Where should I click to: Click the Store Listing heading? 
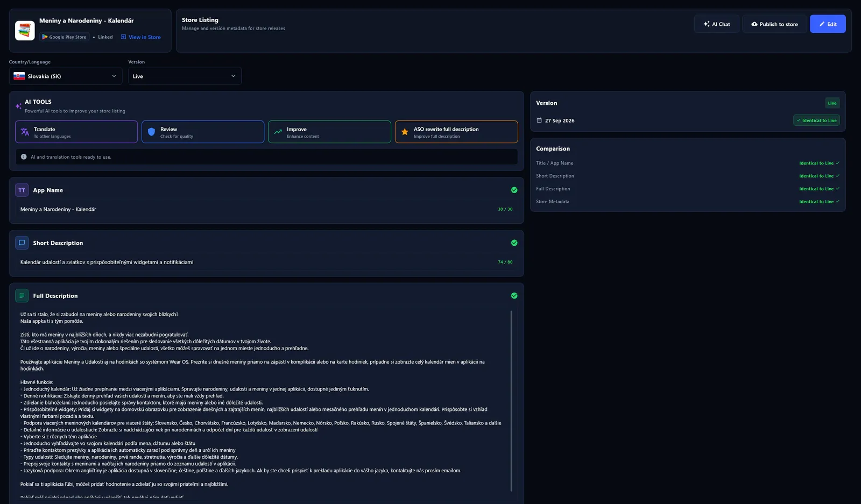click(200, 20)
